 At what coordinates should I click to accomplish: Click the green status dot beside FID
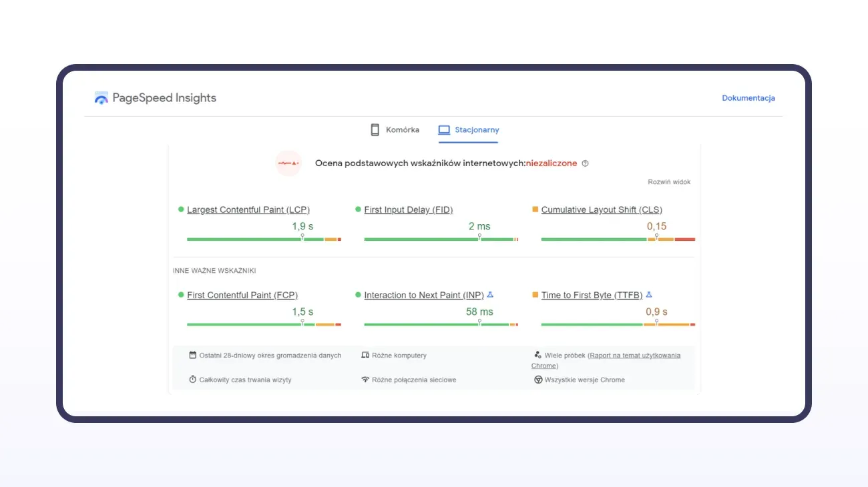click(358, 209)
